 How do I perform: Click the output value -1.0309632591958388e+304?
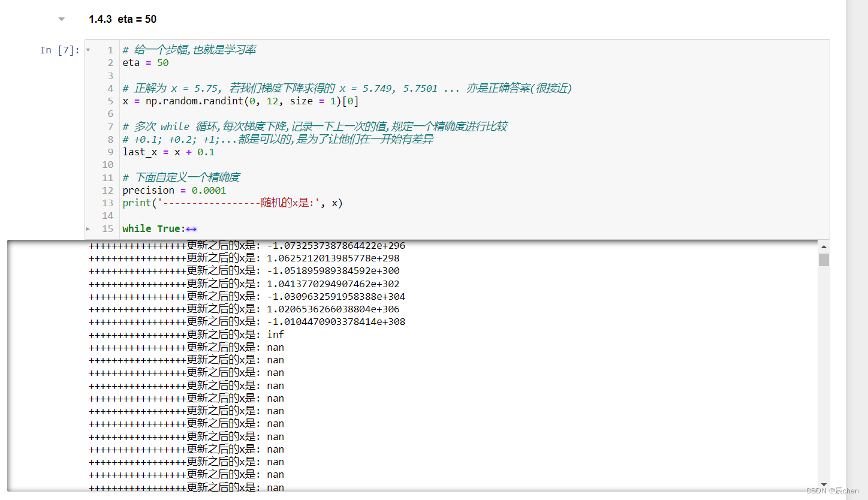336,296
